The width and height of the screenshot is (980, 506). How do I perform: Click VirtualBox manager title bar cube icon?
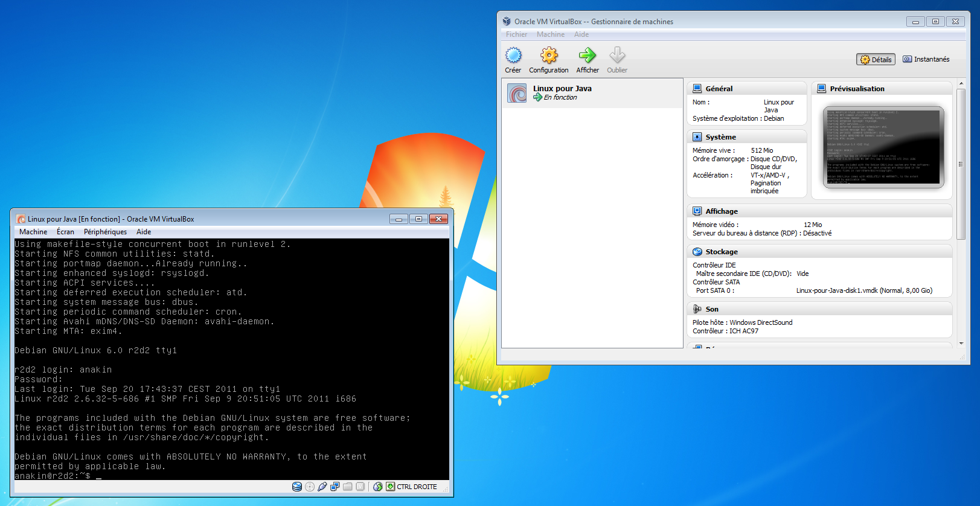click(507, 21)
